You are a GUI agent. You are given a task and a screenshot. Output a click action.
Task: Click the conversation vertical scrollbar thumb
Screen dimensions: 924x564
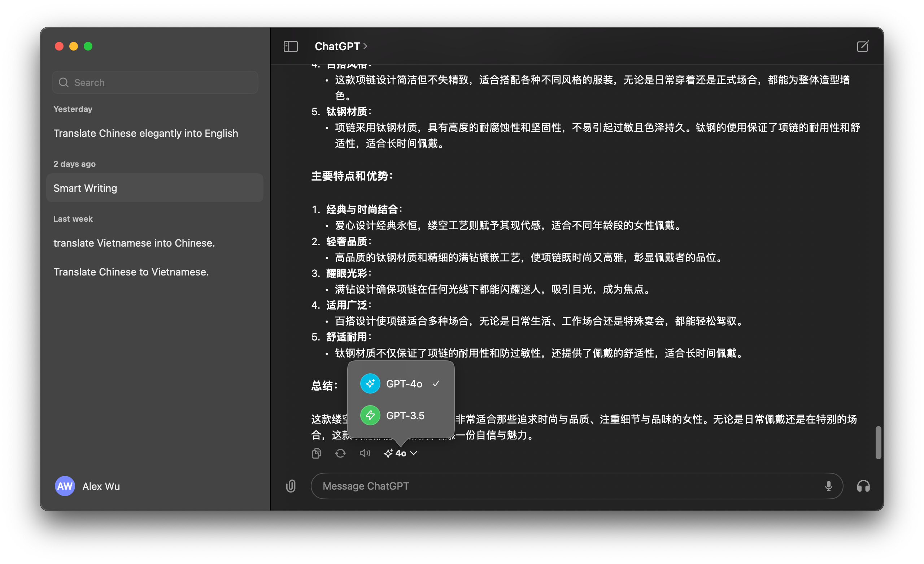(x=878, y=442)
